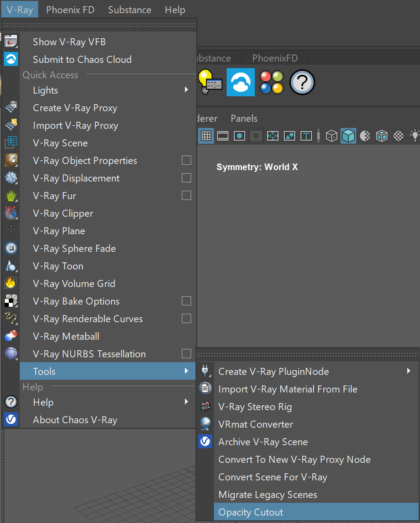Click the question mark icon beside Help menu item
This screenshot has height=523, width=420.
click(x=11, y=402)
